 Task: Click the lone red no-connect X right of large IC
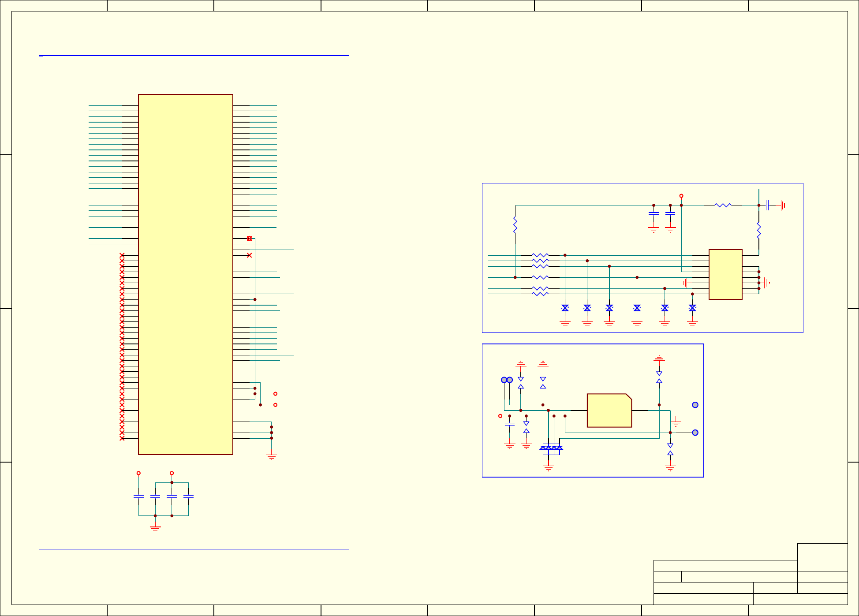pos(249,255)
